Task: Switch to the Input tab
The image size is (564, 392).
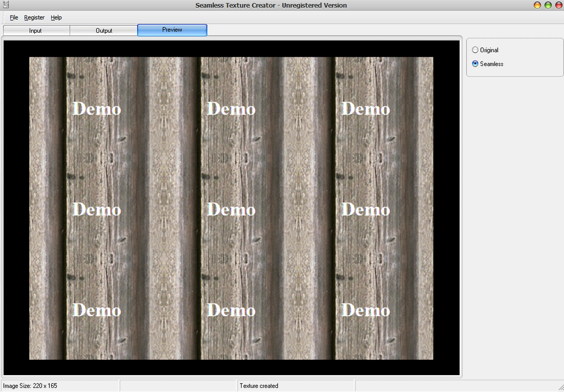Action: (36, 31)
